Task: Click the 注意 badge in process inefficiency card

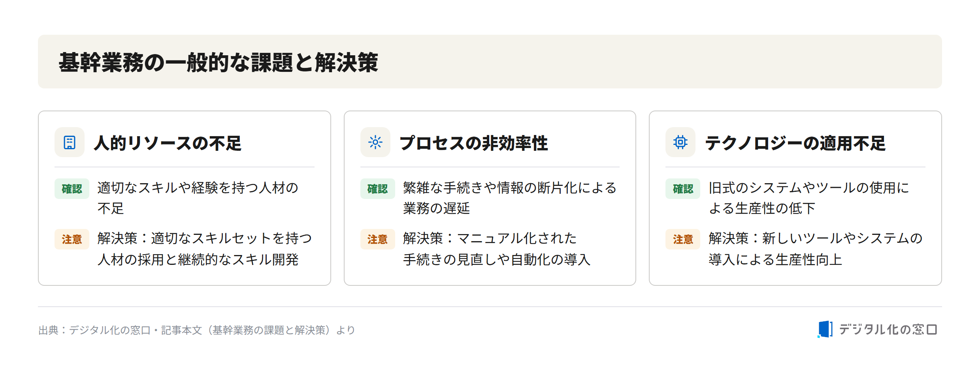Action: click(x=377, y=239)
